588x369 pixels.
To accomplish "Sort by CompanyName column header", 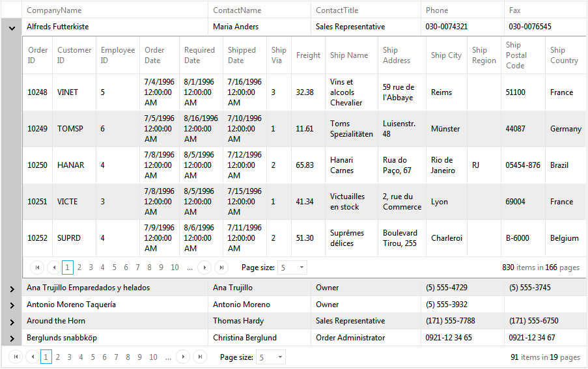I will click(54, 10).
